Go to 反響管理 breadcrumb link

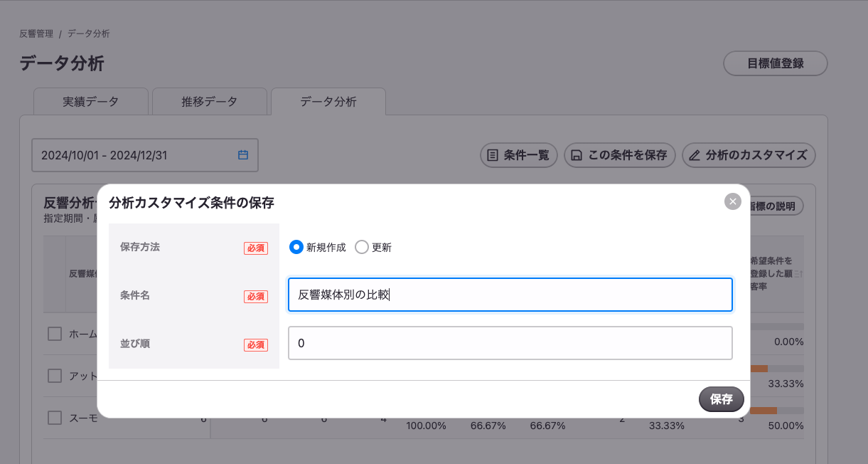36,33
